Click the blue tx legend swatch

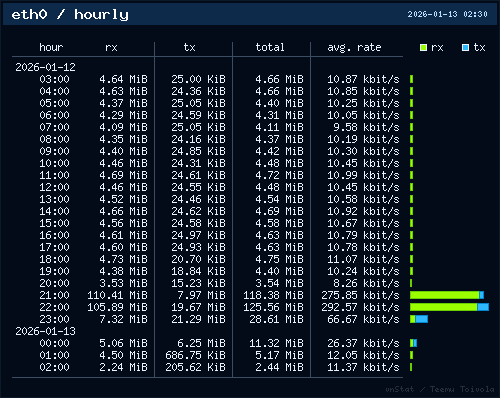coord(465,47)
